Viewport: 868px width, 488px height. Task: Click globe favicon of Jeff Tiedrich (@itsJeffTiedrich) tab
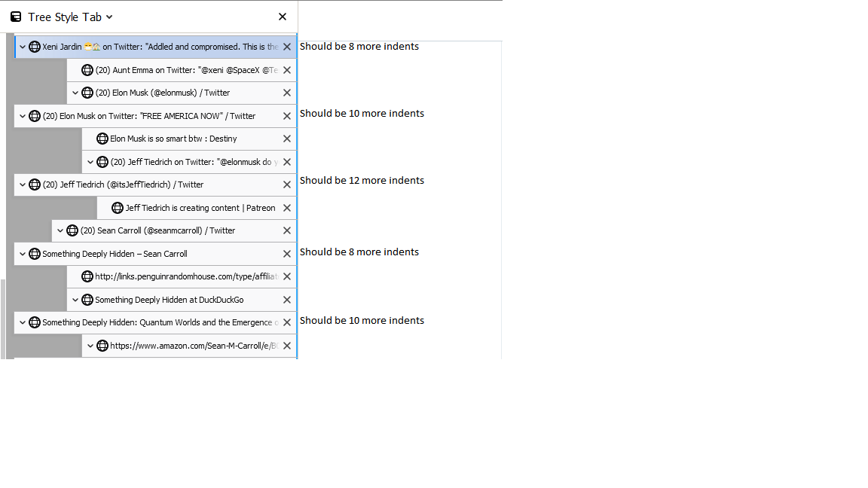pos(35,185)
